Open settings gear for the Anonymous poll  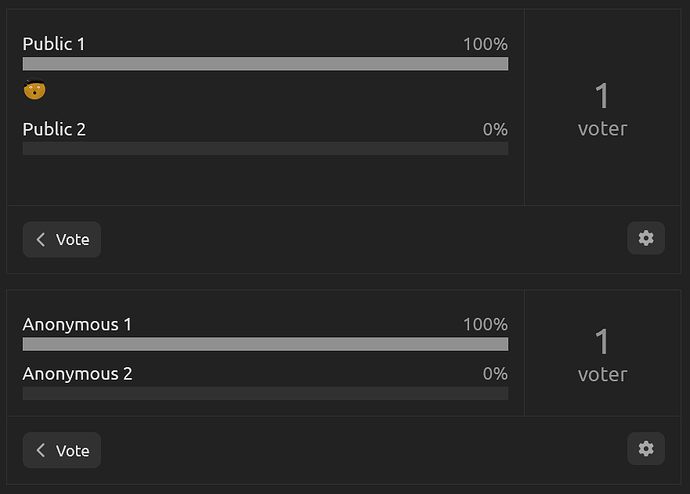coord(646,449)
